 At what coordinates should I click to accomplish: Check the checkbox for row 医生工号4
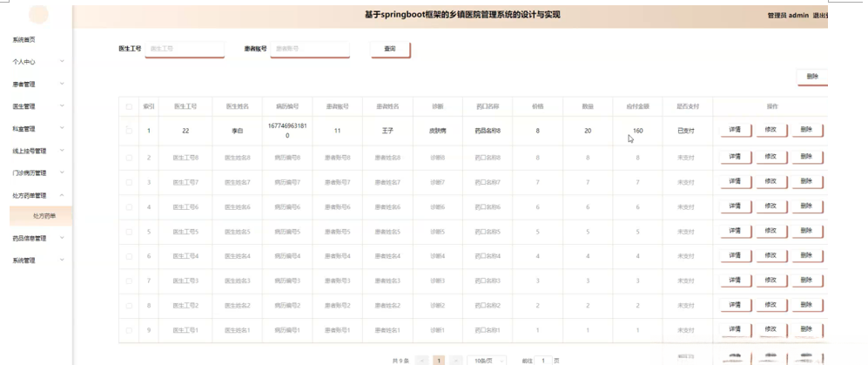tap(129, 256)
